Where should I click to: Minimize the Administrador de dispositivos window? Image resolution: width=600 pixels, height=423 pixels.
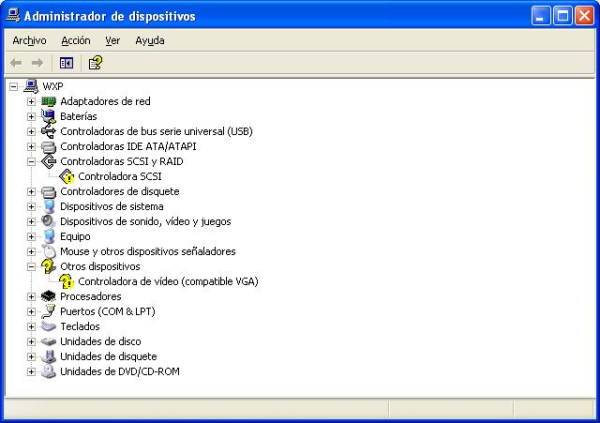click(x=541, y=16)
